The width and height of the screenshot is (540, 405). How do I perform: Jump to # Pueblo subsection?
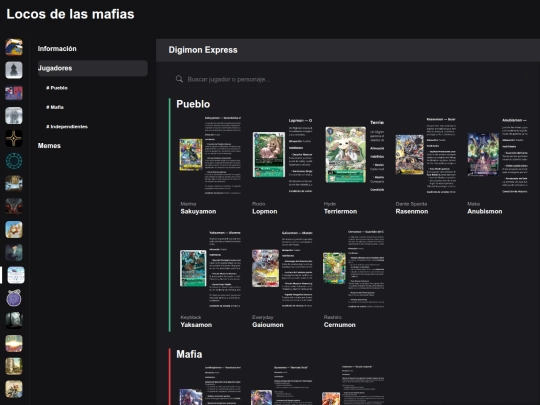[57, 88]
